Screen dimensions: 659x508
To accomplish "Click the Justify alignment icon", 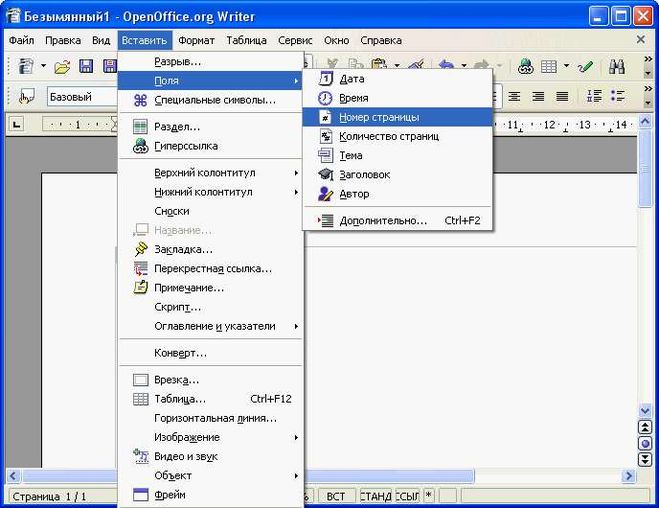I will point(562,97).
